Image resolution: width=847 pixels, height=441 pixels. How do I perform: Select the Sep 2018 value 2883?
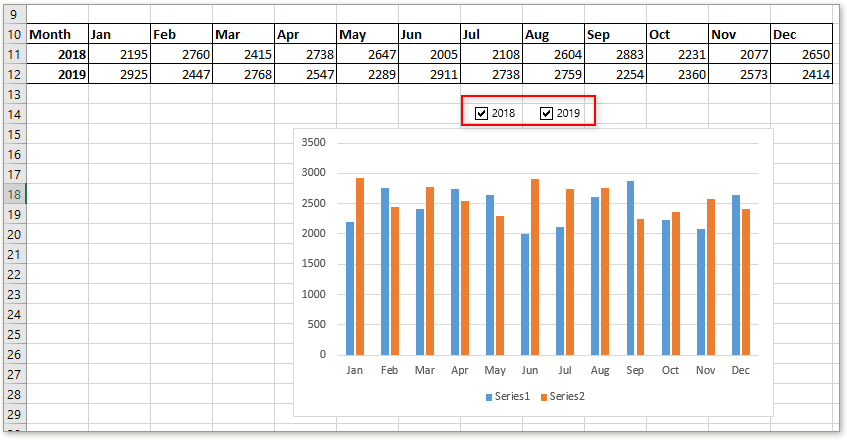[x=615, y=54]
